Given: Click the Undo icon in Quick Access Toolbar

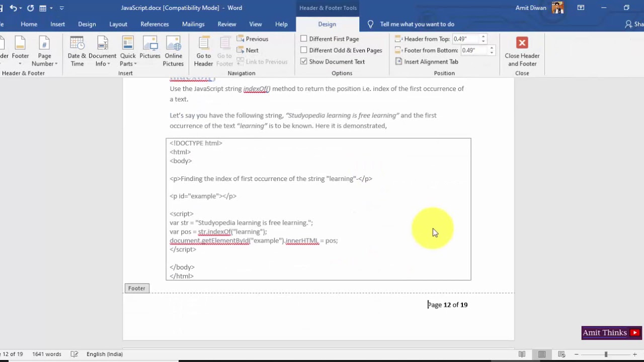Looking at the screenshot, I should point(13,8).
